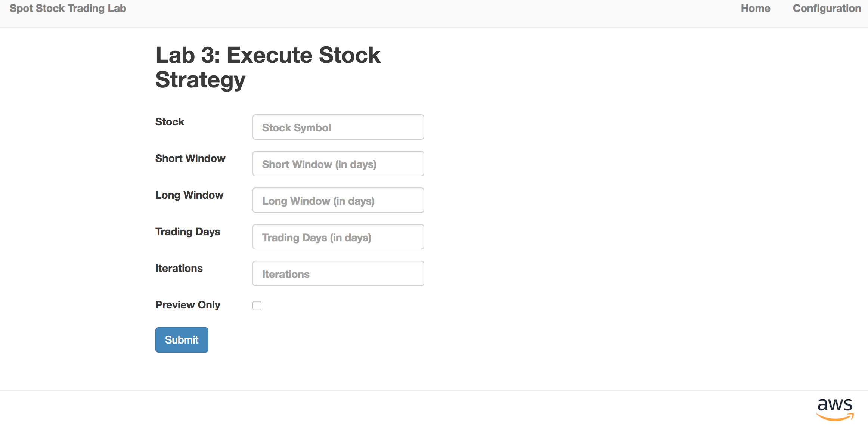868x428 pixels.
Task: Click the Stock Symbol input field
Action: click(x=338, y=127)
